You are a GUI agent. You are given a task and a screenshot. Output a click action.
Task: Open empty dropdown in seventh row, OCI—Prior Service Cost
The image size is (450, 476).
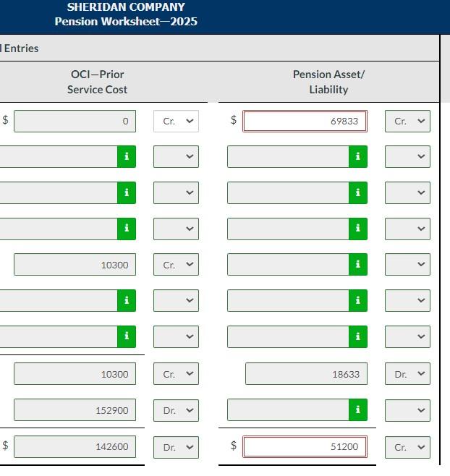[x=176, y=336]
